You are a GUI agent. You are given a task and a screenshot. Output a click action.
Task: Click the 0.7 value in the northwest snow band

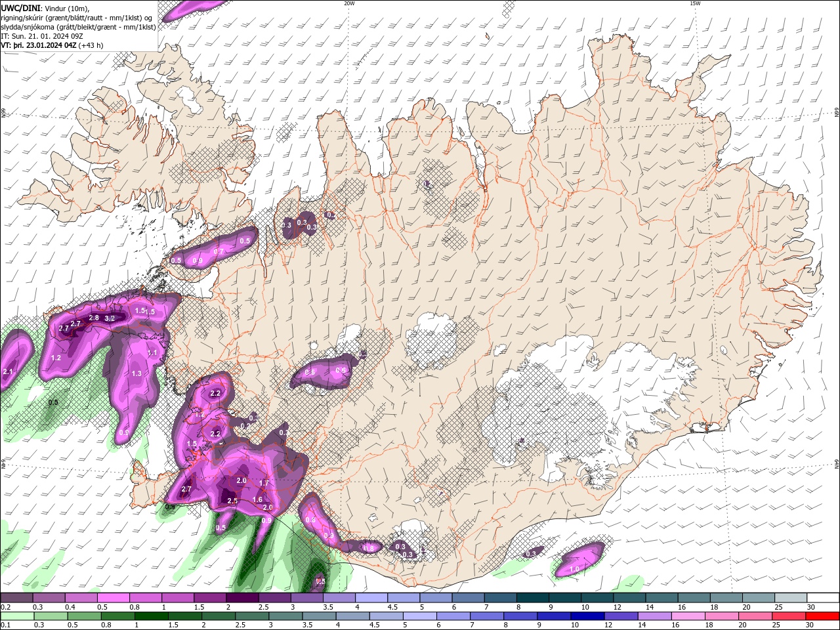point(219,252)
